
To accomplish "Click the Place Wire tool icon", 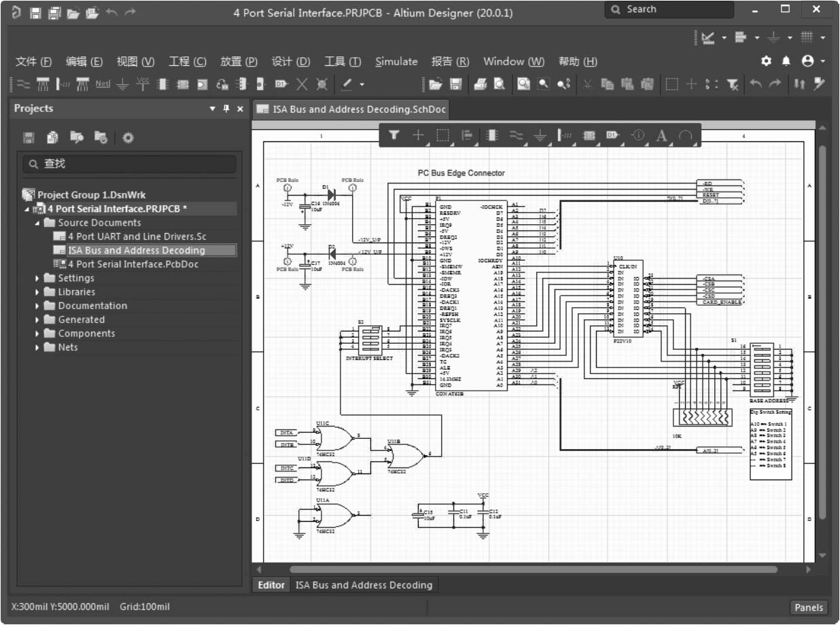I will coord(23,84).
